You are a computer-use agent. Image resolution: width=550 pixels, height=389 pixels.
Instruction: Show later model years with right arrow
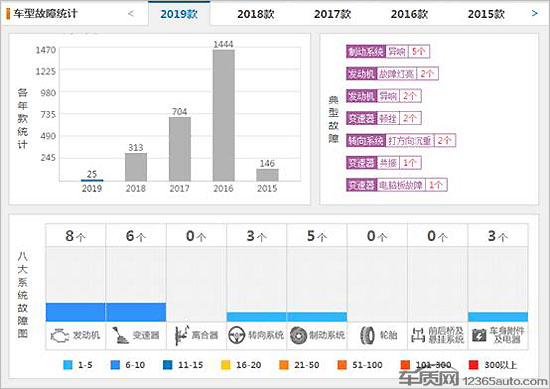point(534,14)
